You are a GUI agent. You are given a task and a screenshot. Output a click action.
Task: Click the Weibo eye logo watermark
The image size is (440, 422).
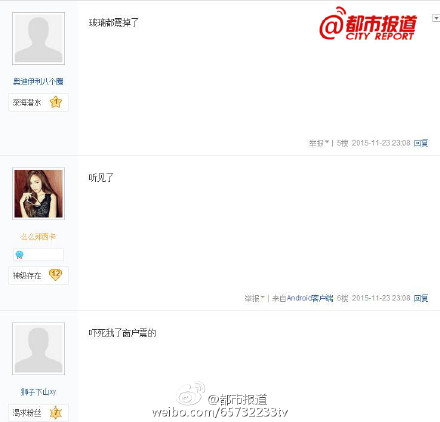tap(190, 393)
